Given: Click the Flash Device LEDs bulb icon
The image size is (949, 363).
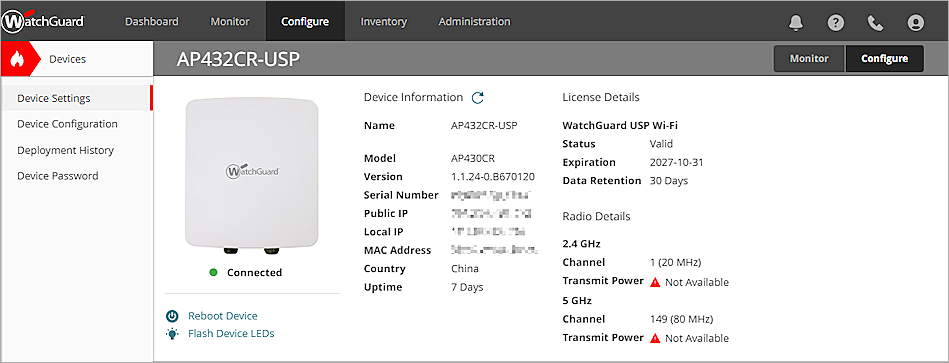Looking at the screenshot, I should [x=172, y=333].
